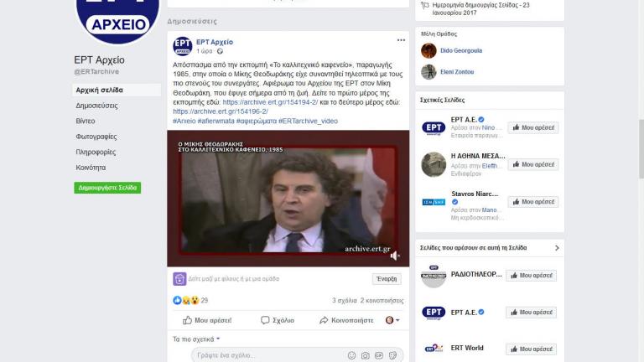Open ERT World page name link
Screen dimensions: 644x362
point(467,348)
